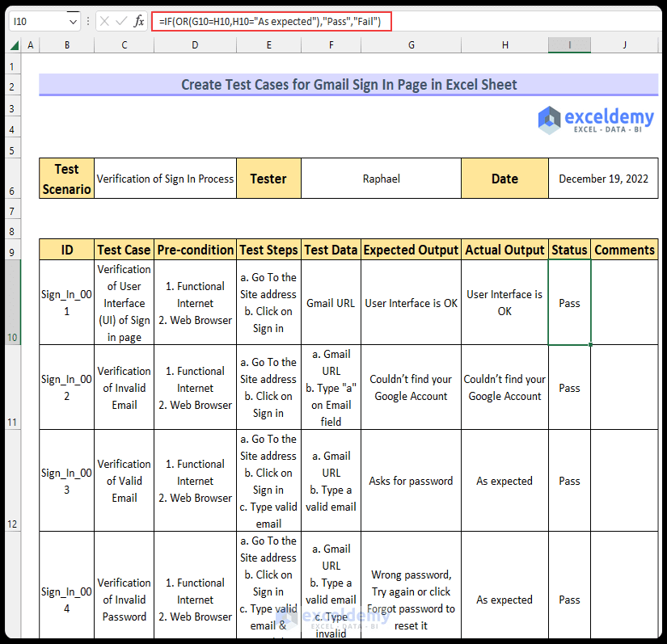
Task: Select column J header
Action: pyautogui.click(x=624, y=44)
